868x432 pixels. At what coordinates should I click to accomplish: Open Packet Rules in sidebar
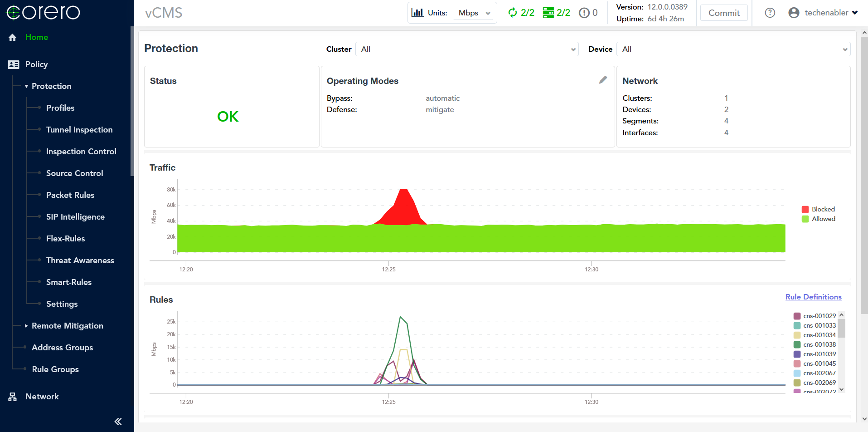pos(70,195)
